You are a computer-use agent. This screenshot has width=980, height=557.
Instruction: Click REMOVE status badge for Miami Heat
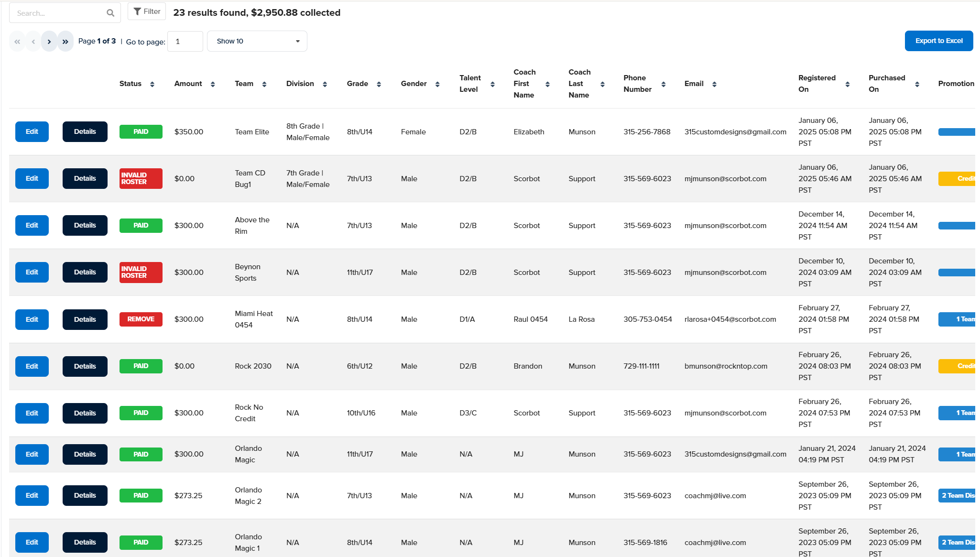tap(141, 319)
